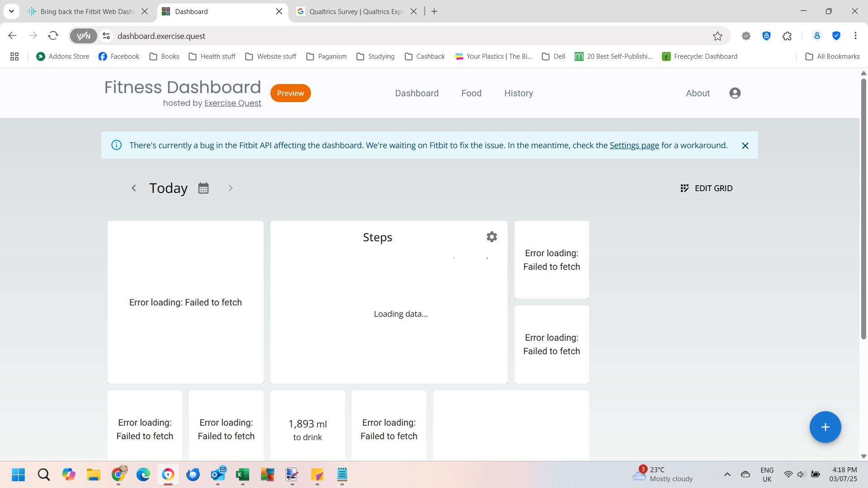The height and width of the screenshot is (488, 868).
Task: Switch to the Qualtrics Survey tab
Action: (x=353, y=11)
